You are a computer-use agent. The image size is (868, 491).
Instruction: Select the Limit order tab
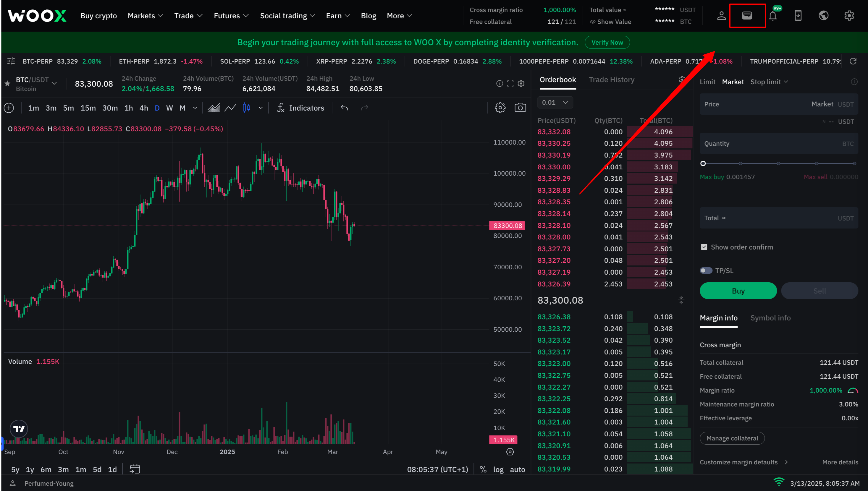click(707, 82)
